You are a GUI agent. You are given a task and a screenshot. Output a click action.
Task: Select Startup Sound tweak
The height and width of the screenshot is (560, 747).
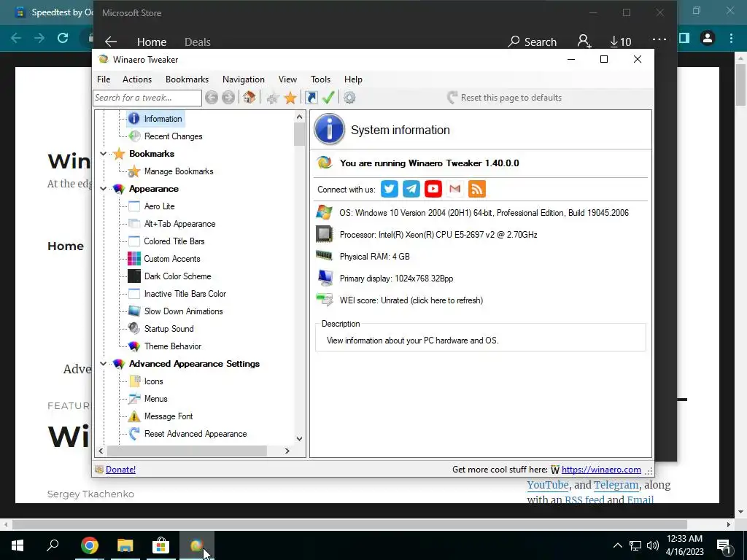coord(169,329)
